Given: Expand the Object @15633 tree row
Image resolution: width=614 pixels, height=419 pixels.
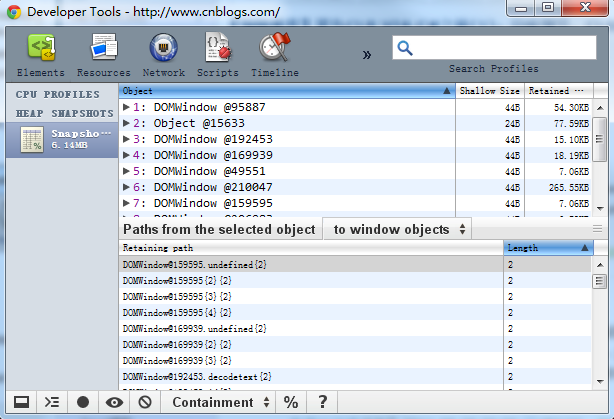Looking at the screenshot, I should tap(126, 123).
